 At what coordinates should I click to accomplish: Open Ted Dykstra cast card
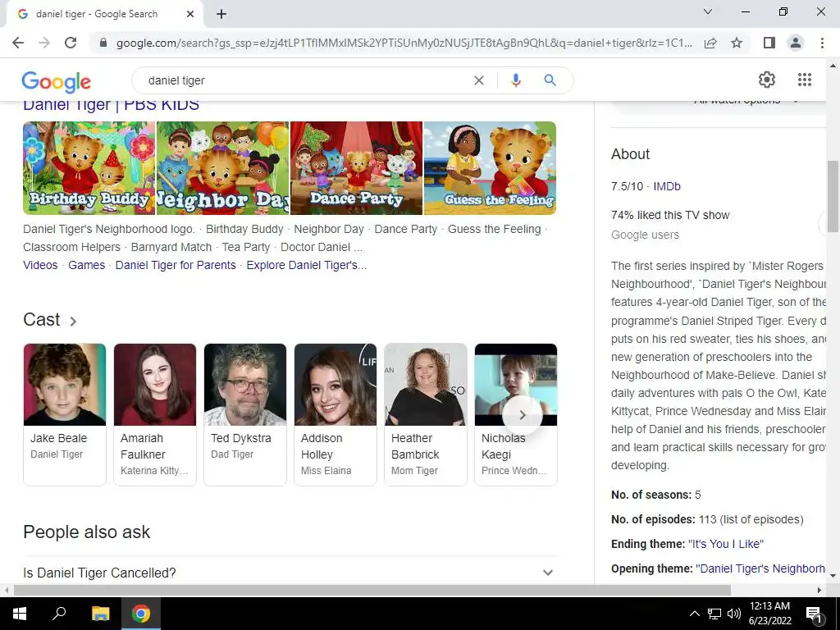click(245, 414)
